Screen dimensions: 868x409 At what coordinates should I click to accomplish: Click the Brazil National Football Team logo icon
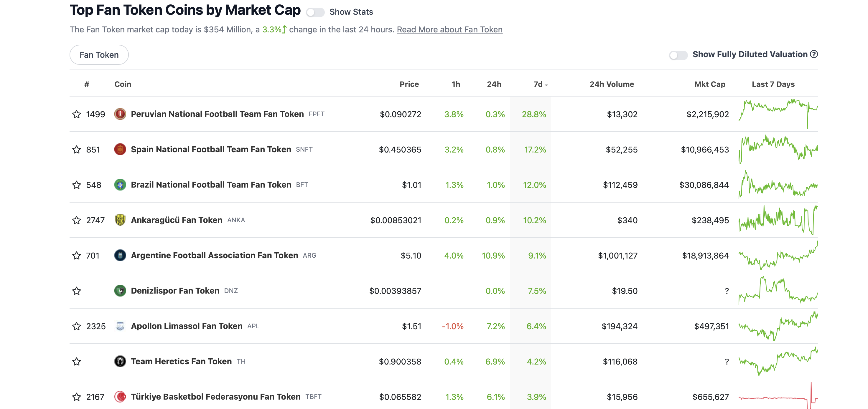click(120, 184)
